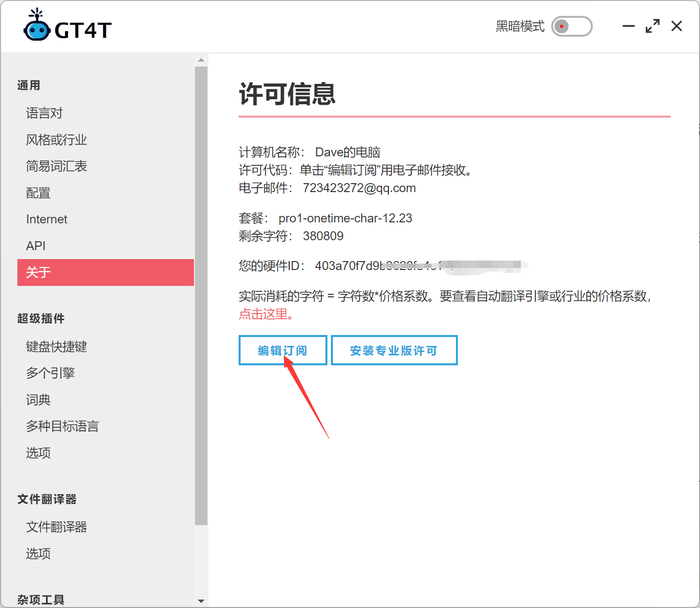Screen dimensions: 700x608
Task: Maximize the GT4T window
Action: point(652,26)
